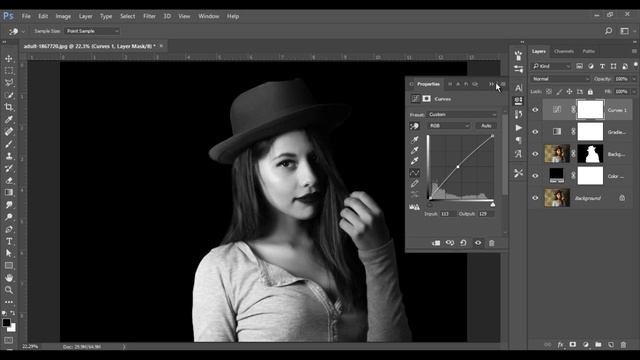Pick the black point eyedropper in Curves
This screenshot has width=640, height=360.
click(415, 140)
